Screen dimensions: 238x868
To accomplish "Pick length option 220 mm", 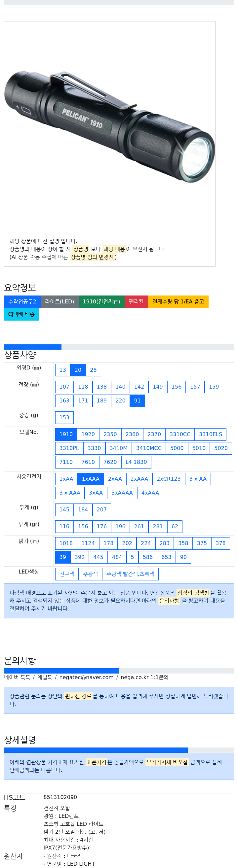I will (x=120, y=400).
